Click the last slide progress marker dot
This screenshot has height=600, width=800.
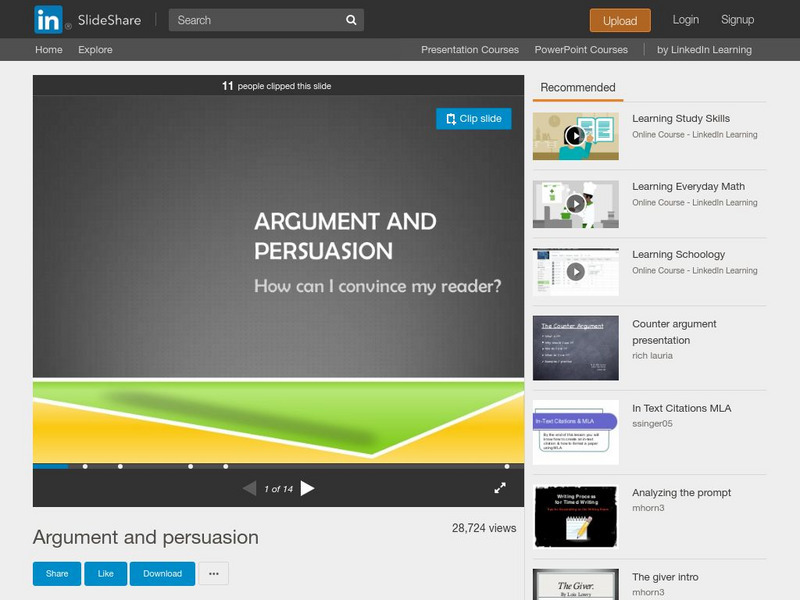tap(507, 466)
